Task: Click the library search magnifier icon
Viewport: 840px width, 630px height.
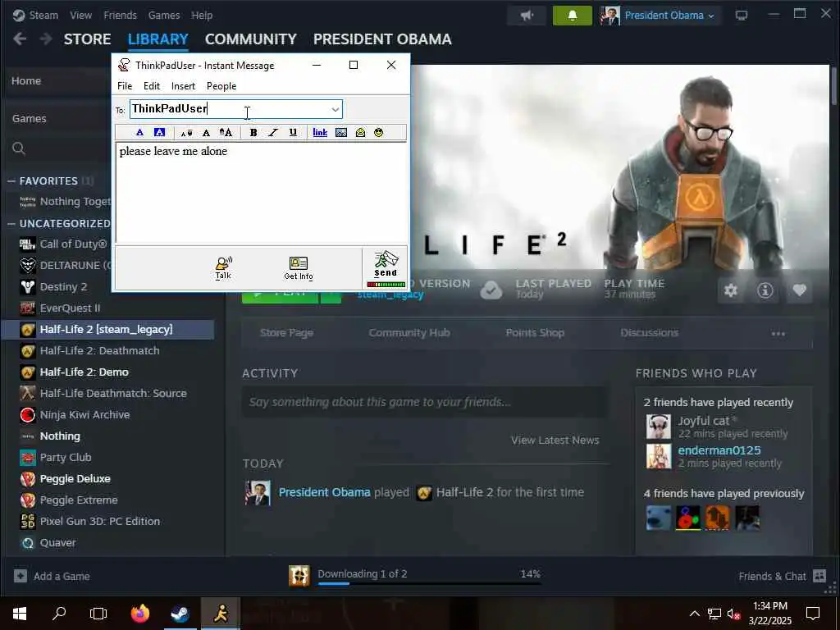Action: [19, 148]
